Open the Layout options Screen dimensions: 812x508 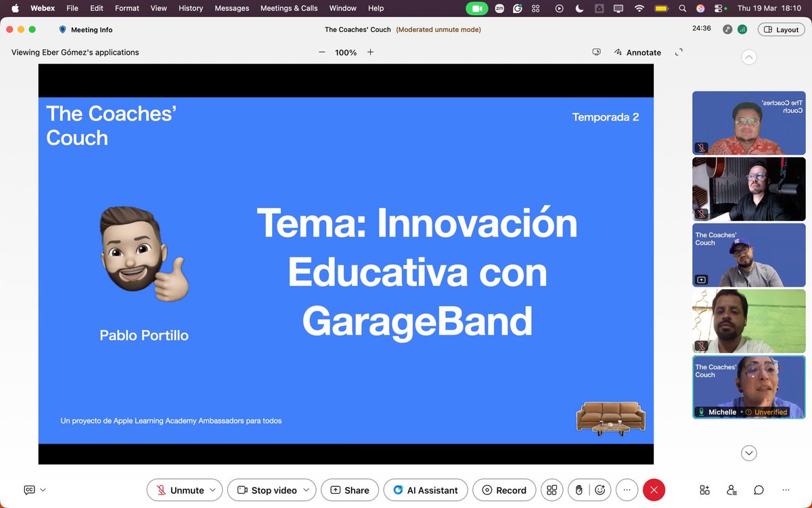point(781,30)
